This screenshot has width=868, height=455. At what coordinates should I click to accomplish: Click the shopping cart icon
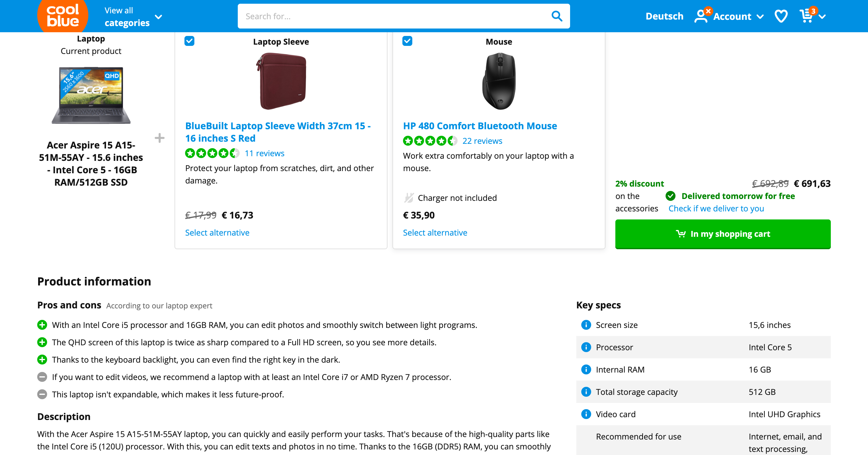[808, 16]
